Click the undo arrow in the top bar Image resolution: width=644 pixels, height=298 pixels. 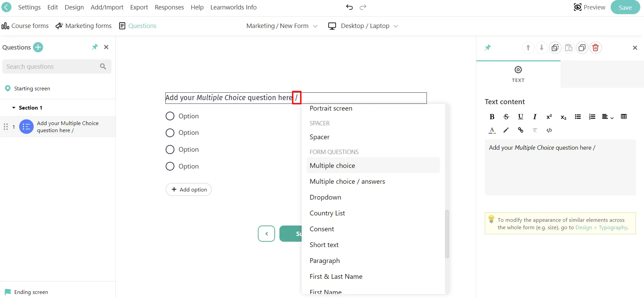pyautogui.click(x=349, y=7)
